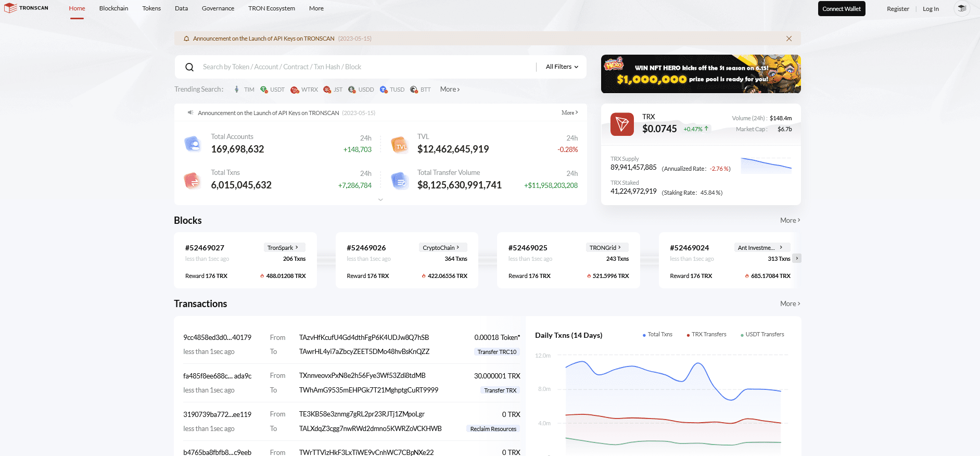The height and width of the screenshot is (456, 980).
Task: Click Transfer TRC10 tag
Action: click(x=497, y=352)
